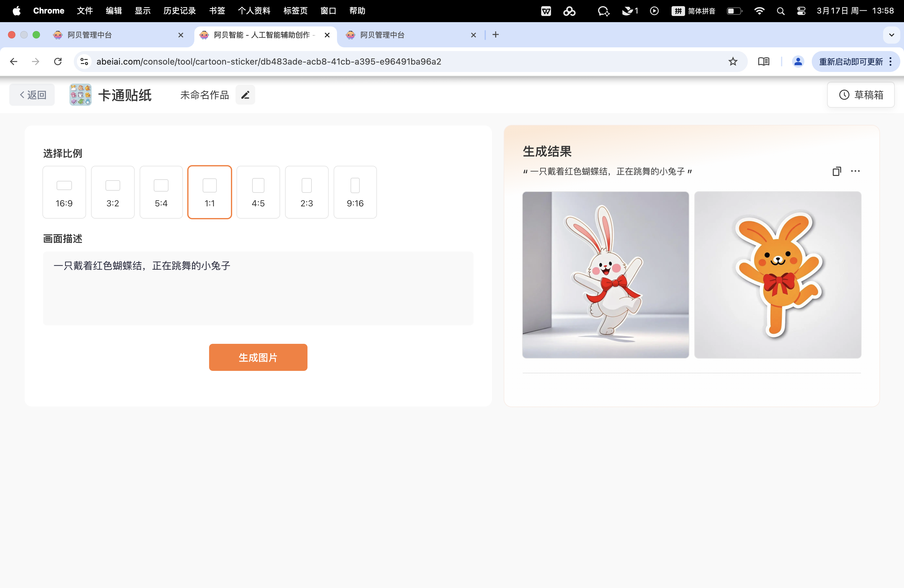Click the 生成图片 button
The height and width of the screenshot is (588, 904).
coord(258,357)
